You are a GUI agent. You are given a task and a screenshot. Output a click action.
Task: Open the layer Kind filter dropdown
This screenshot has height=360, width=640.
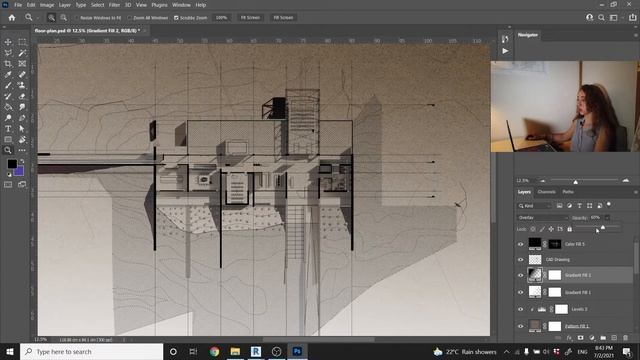coord(534,206)
